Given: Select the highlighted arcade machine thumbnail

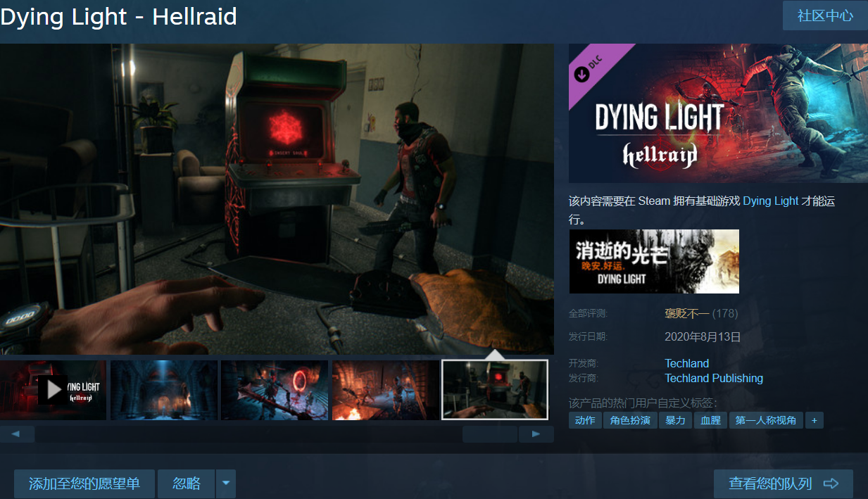Looking at the screenshot, I should (x=495, y=390).
